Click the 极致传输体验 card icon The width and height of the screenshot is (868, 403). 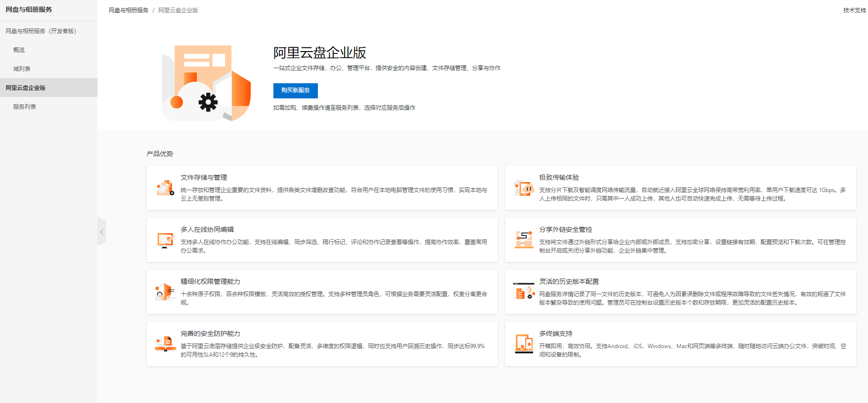524,188
